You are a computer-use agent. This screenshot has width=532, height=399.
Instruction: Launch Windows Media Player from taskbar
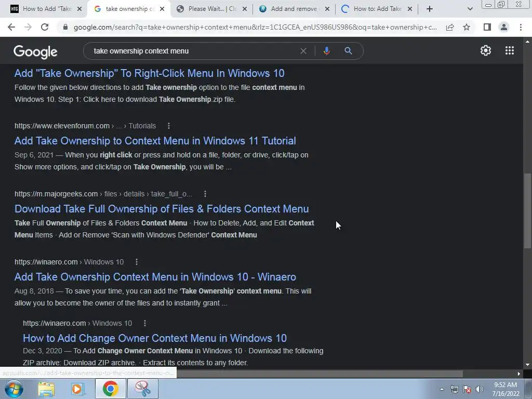point(77,389)
